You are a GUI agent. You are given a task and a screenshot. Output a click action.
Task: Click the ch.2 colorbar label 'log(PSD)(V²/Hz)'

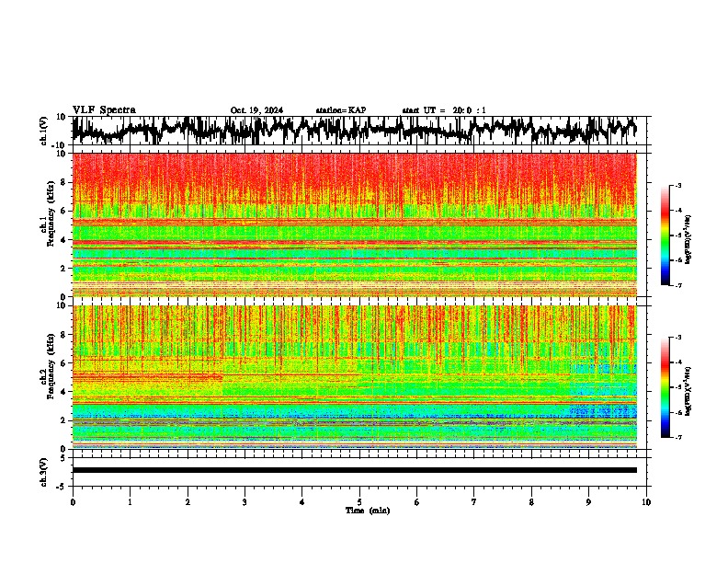click(x=688, y=391)
